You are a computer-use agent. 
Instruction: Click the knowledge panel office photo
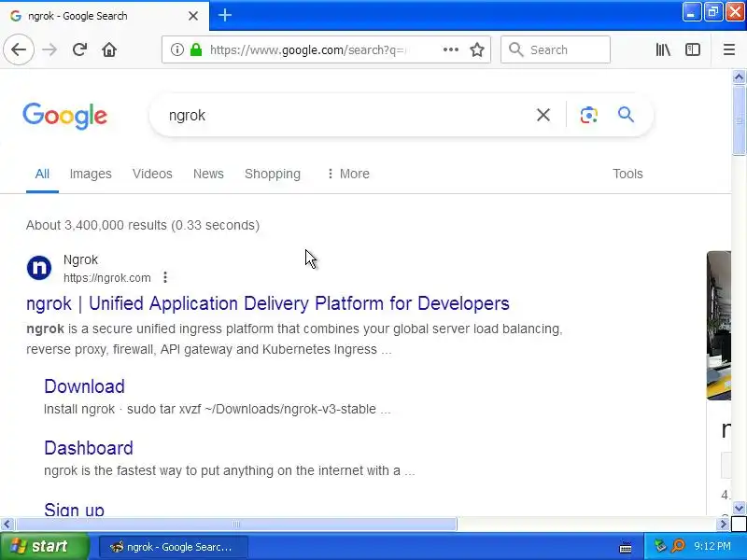coord(719,326)
